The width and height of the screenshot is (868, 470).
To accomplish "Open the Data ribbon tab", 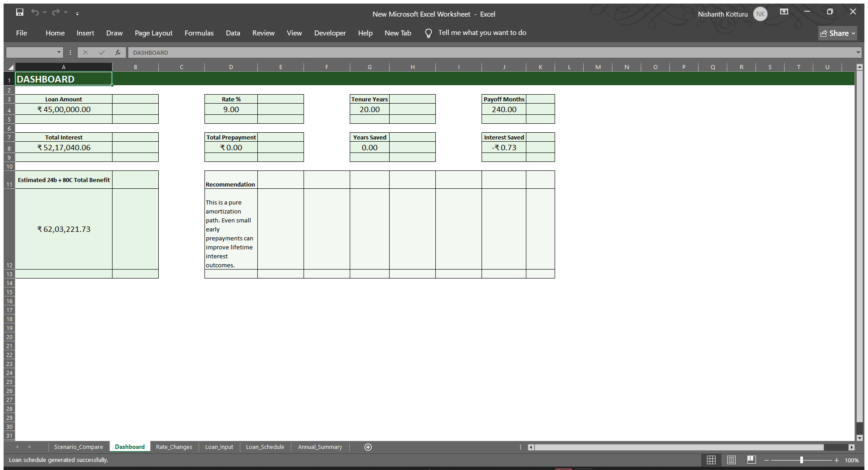I will coord(233,33).
